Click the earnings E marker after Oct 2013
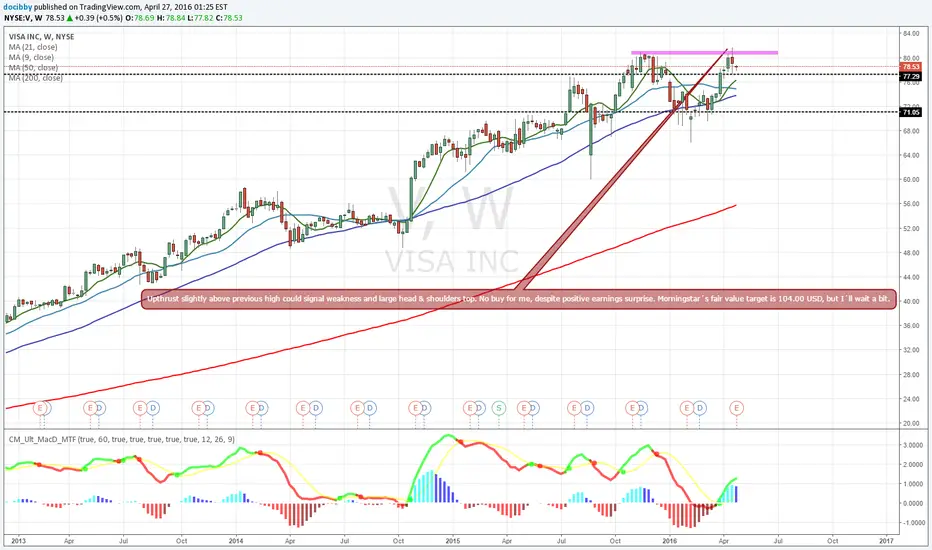Screen dimensions: 932x550 click(199, 408)
